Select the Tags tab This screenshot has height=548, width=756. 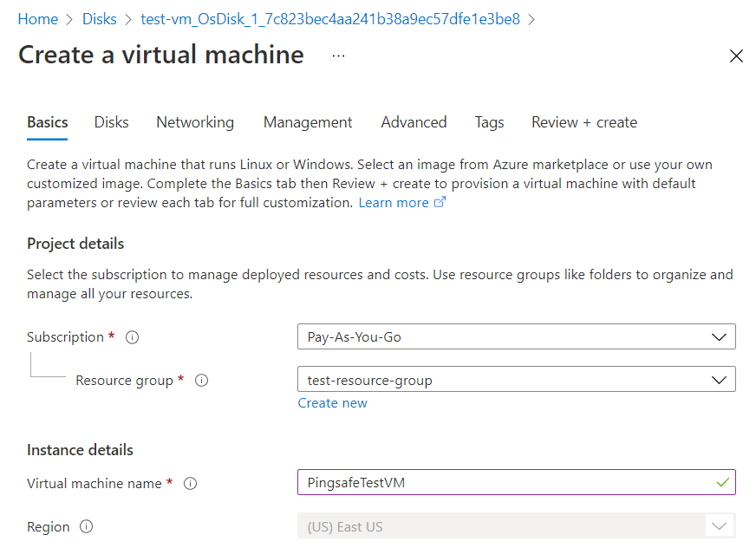click(489, 122)
